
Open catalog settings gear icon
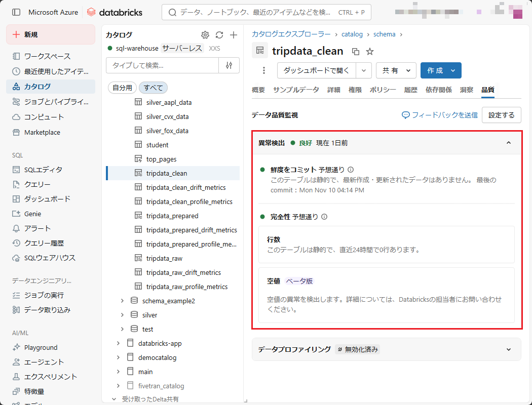pyautogui.click(x=205, y=35)
